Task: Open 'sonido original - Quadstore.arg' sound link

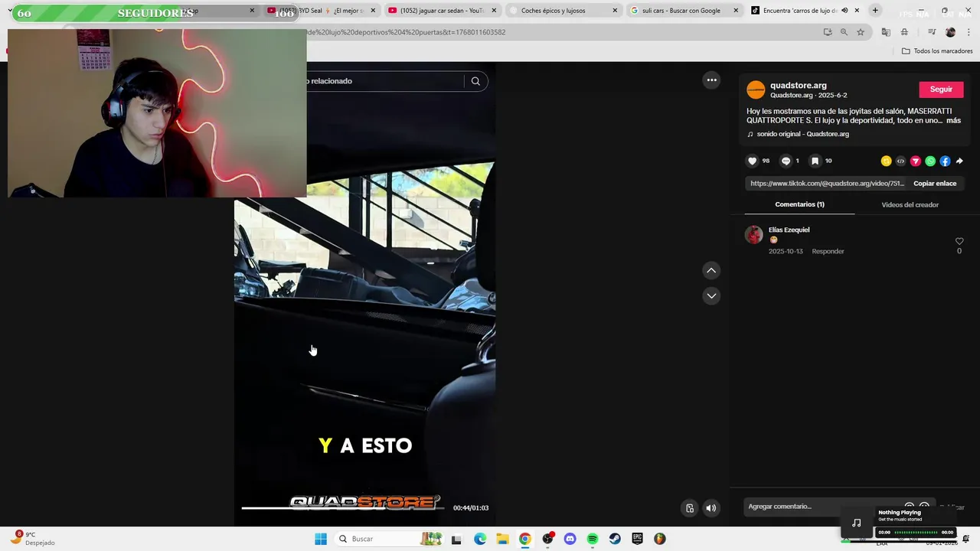Action: [x=799, y=134]
